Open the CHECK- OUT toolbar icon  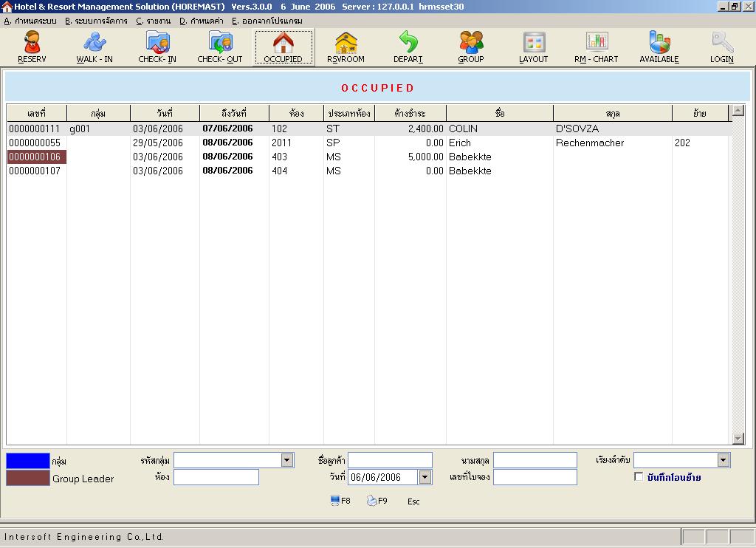pos(220,47)
